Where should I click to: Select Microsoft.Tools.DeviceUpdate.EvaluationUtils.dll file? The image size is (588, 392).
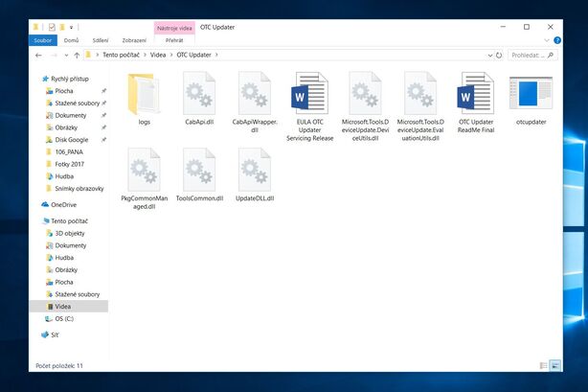pos(420,106)
